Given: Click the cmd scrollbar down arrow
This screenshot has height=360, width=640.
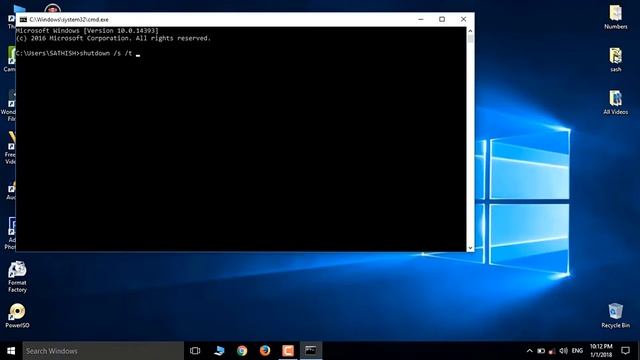Looking at the screenshot, I should coord(470,248).
